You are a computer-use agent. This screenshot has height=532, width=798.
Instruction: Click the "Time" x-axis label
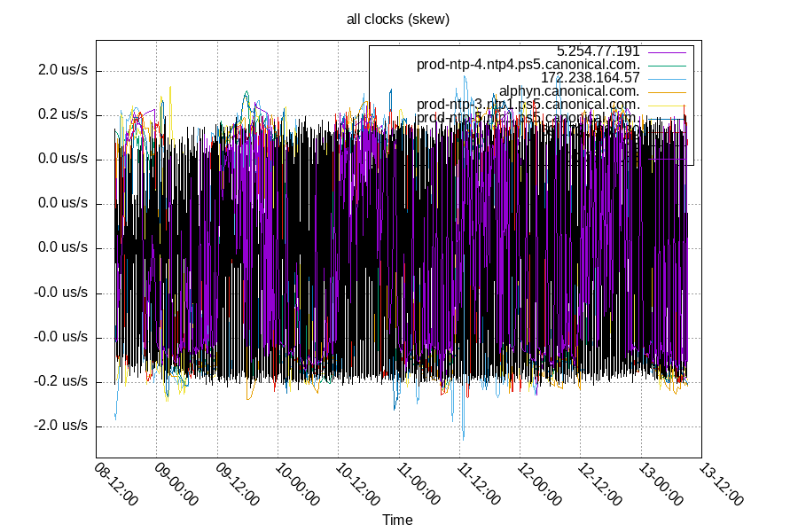(x=397, y=520)
